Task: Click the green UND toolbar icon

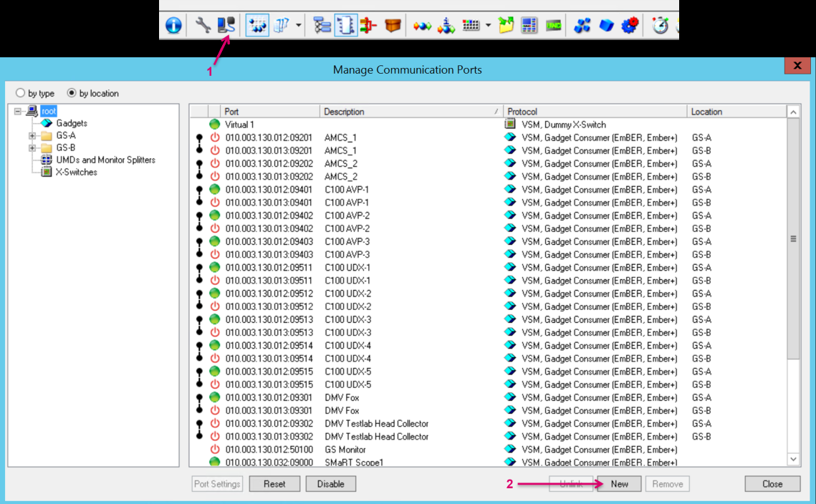Action: pos(553,26)
